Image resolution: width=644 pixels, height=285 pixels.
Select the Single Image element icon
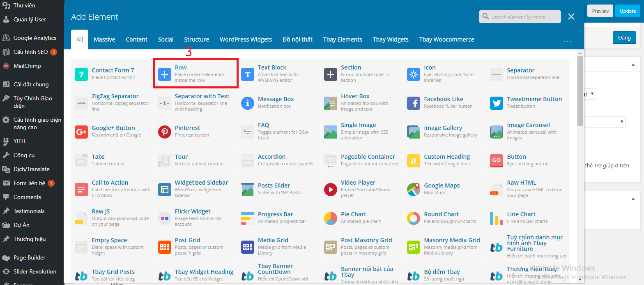coord(331,132)
